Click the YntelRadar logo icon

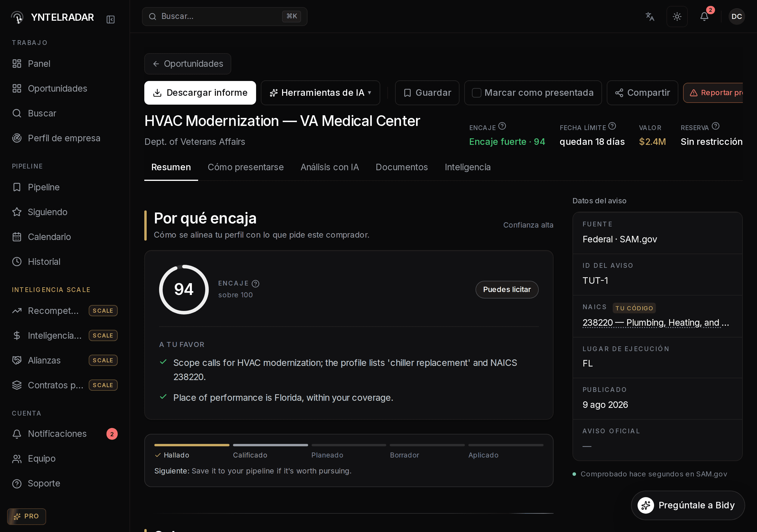17,17
